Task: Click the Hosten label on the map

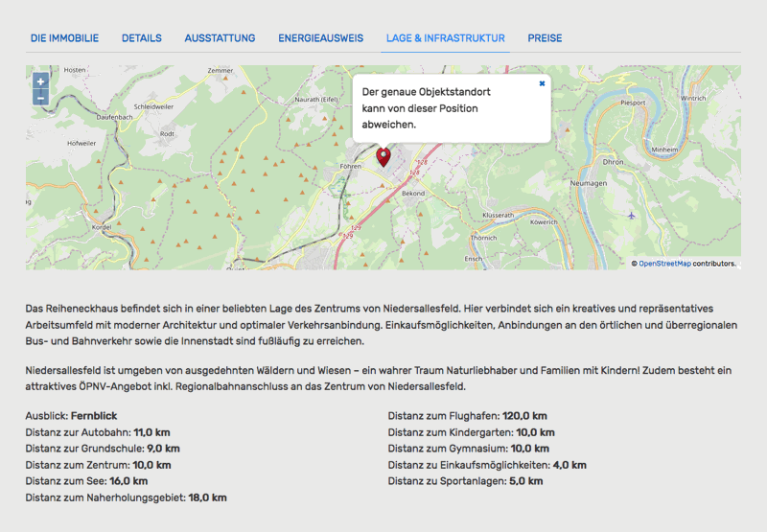Action: (x=75, y=70)
